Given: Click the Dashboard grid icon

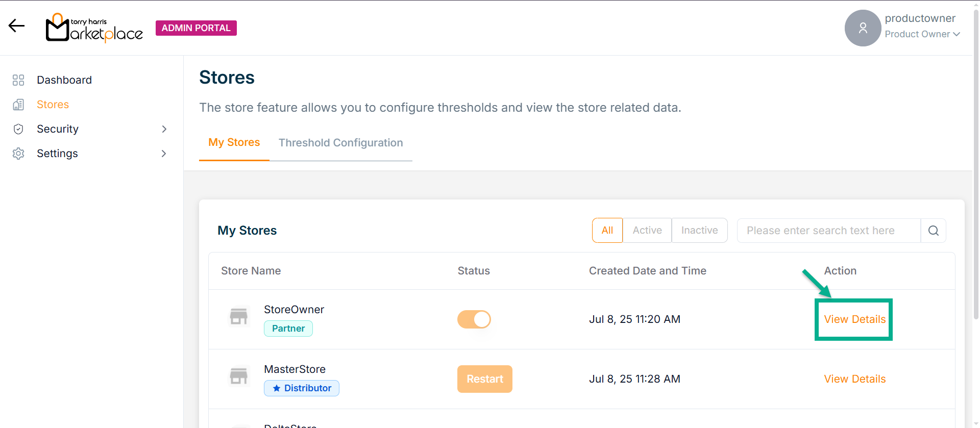Looking at the screenshot, I should point(18,80).
